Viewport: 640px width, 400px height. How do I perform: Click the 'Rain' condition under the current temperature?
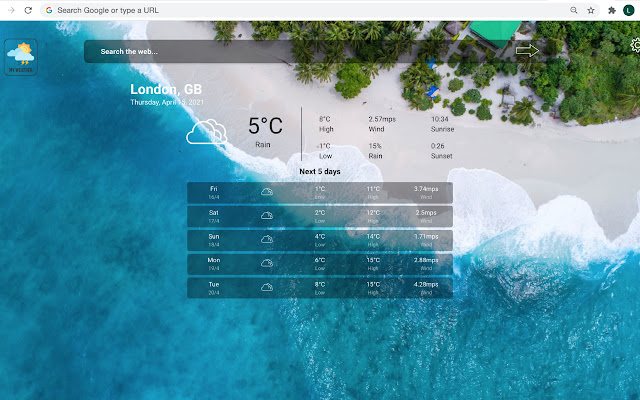(263, 144)
